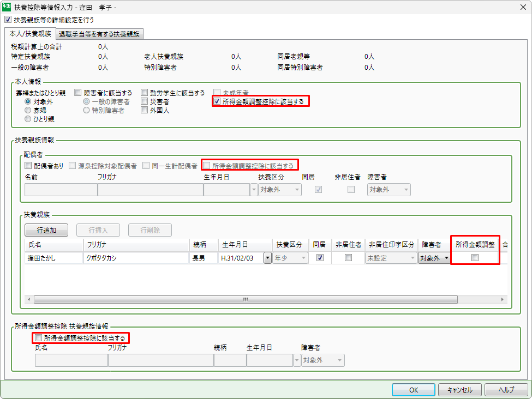Viewport: 532px width, 399px height.
Task: Click the app icon in title bar
Action: click(x=7, y=7)
